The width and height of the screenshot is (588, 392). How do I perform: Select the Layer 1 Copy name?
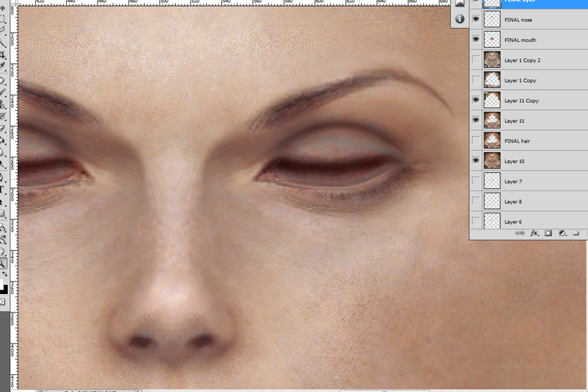[x=520, y=81]
